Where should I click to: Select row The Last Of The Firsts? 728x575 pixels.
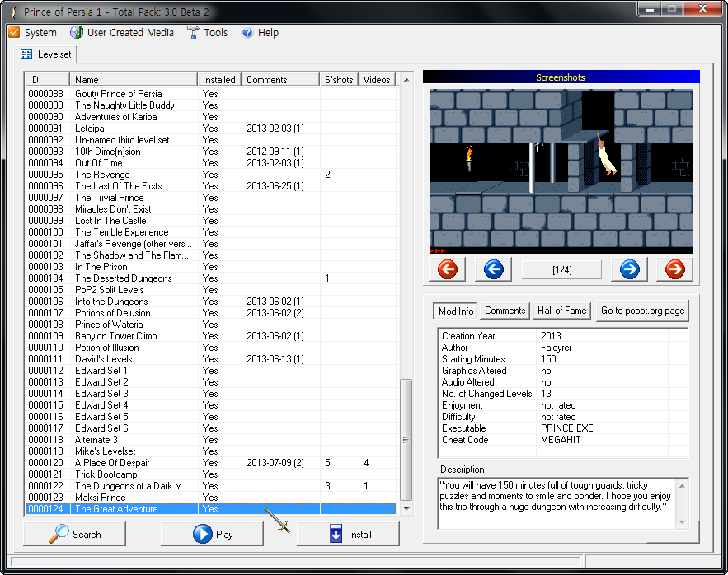[x=210, y=186]
